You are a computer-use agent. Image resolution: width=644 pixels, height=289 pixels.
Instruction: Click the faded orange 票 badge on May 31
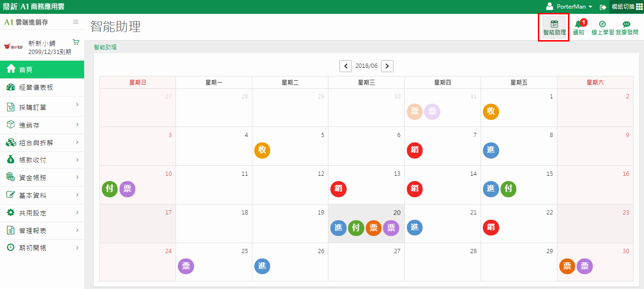point(415,112)
